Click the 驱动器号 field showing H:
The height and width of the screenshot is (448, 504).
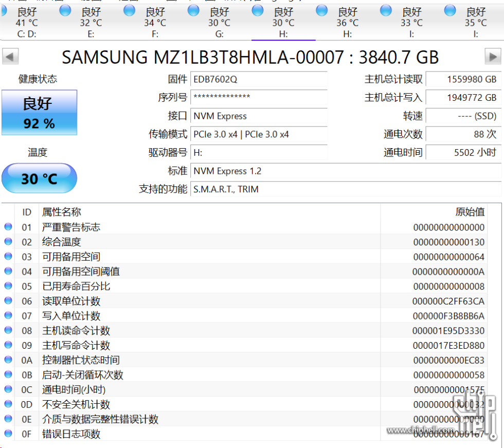coord(259,152)
